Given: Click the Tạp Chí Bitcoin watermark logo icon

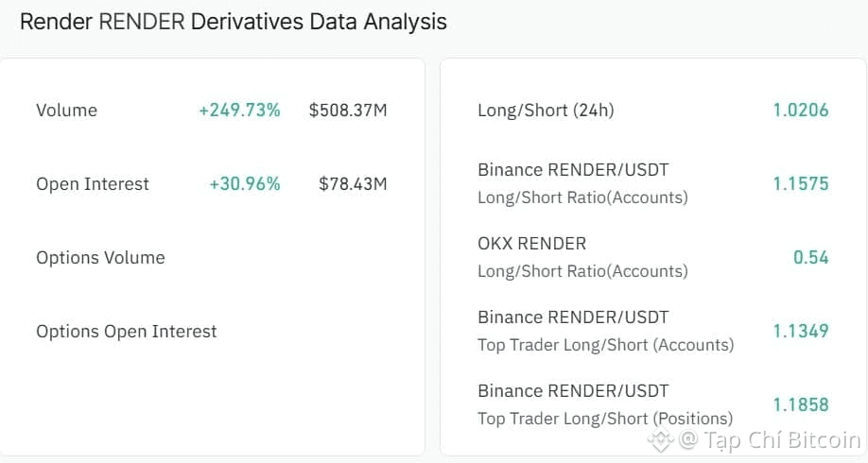Looking at the screenshot, I should click(x=659, y=440).
